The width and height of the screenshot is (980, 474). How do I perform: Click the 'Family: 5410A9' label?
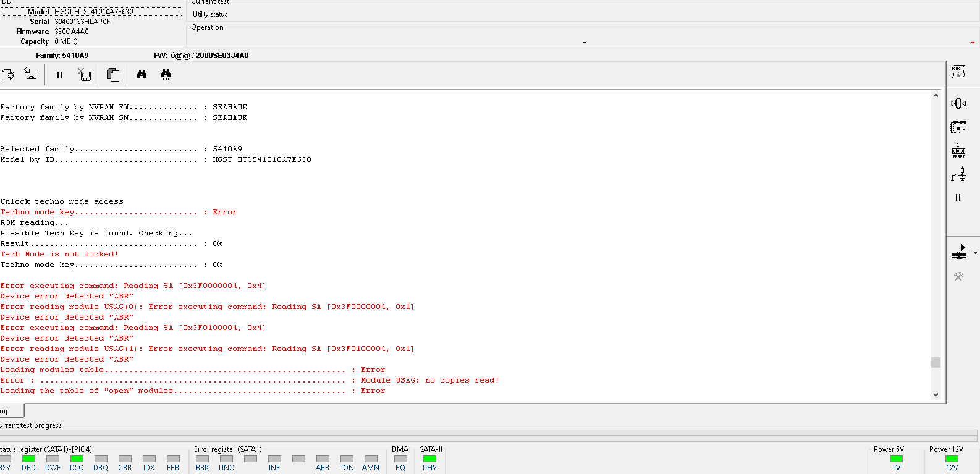point(62,56)
